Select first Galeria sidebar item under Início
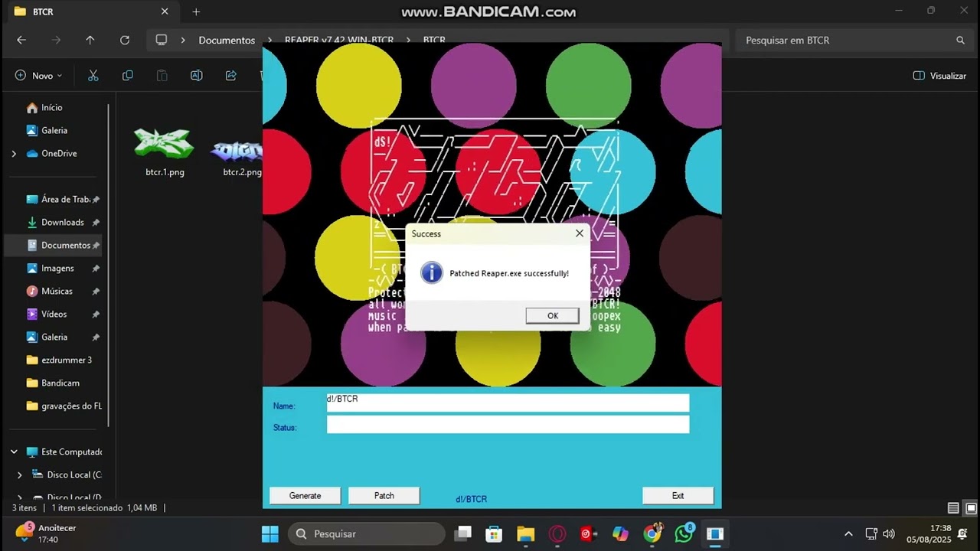This screenshot has width=980, height=551. pyautogui.click(x=54, y=130)
